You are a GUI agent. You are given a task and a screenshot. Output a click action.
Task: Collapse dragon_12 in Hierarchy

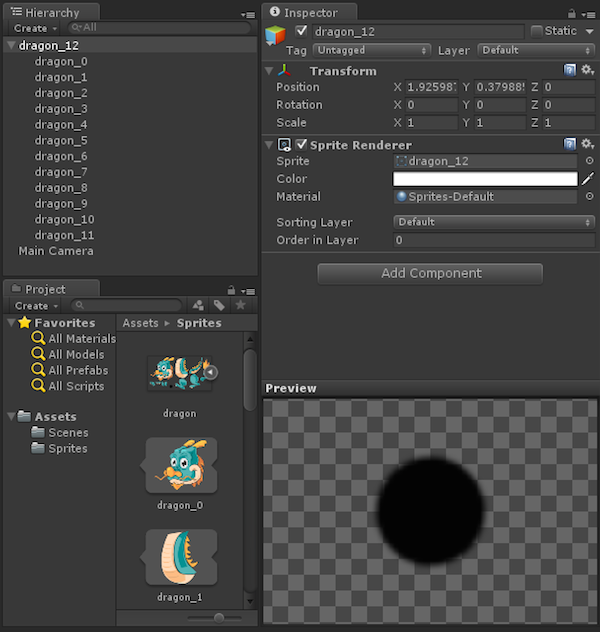pos(11,46)
